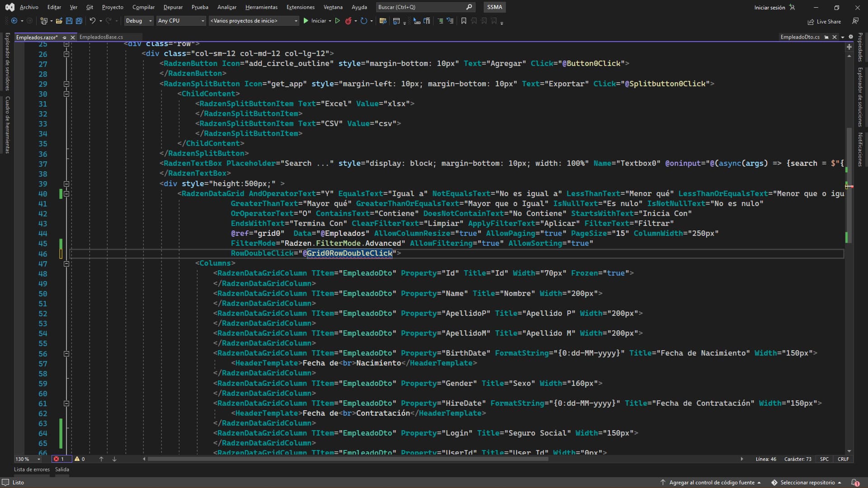Screen dimensions: 868x488
Task: Collapse the RadzenDataGrid block at line 40
Action: [x=66, y=194]
